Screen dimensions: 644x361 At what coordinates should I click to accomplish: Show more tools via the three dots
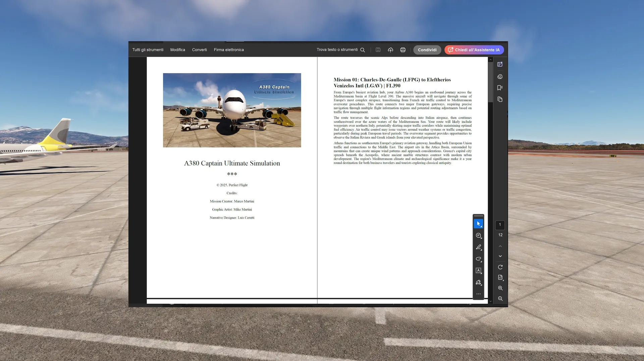(x=478, y=294)
